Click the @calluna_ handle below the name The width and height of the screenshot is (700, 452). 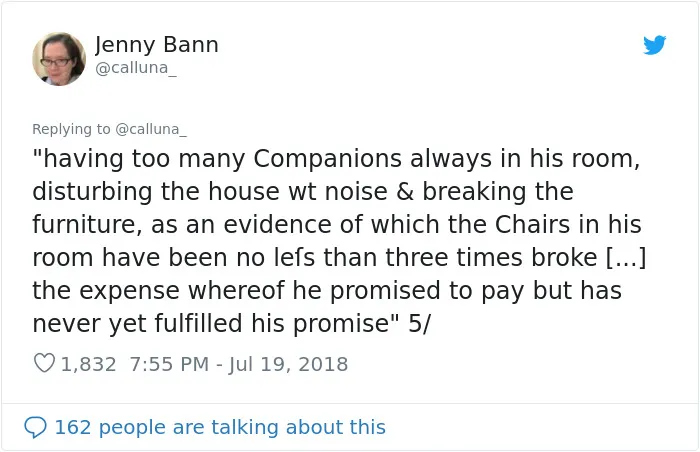pos(136,68)
